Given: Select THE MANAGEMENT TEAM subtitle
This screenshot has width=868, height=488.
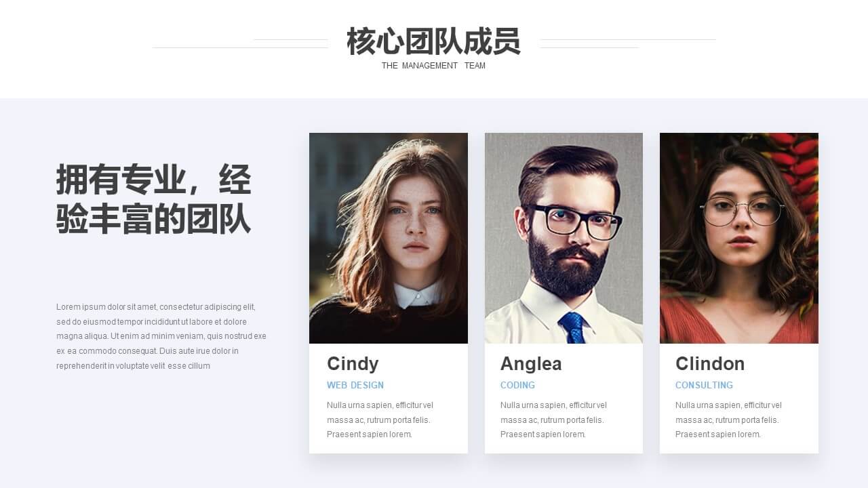Looking at the screenshot, I should [x=433, y=66].
